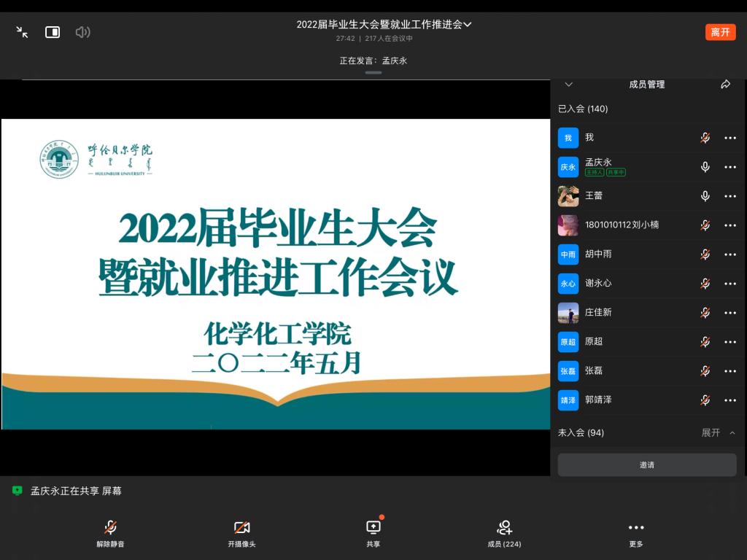
Task: Click the 邀请 invite button
Action: 646,464
